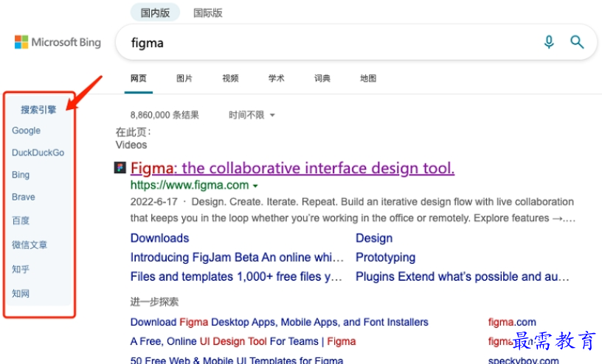Click the 进一步探索 heading text
This screenshot has width=602, height=364.
pos(154,302)
